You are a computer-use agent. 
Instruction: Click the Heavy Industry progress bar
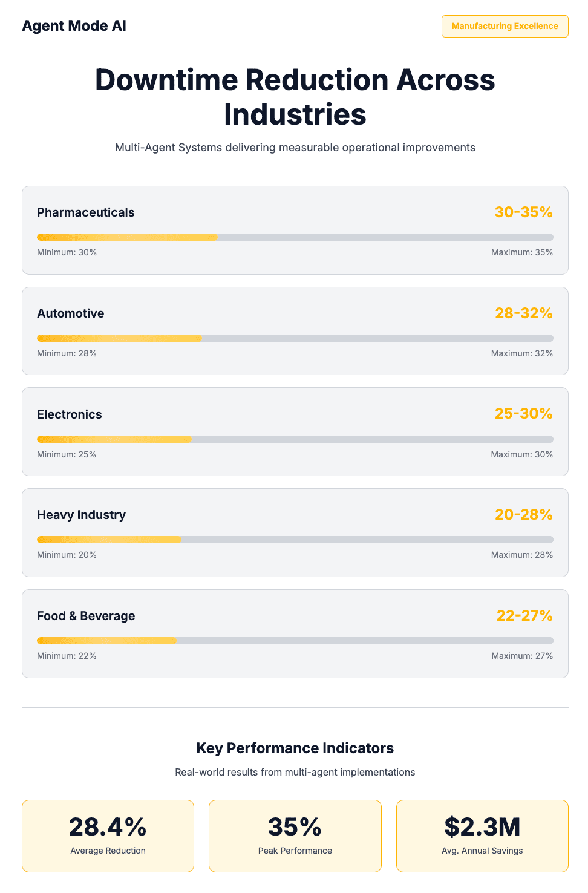click(295, 540)
